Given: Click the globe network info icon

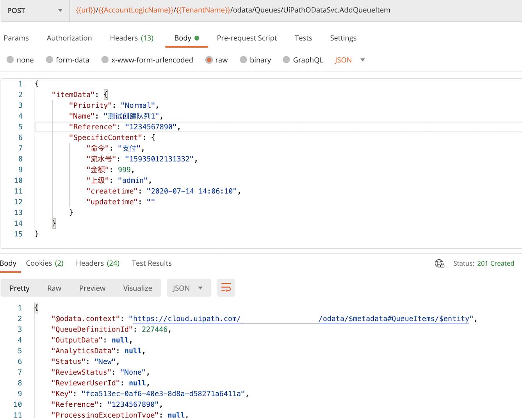Looking at the screenshot, I should (440, 264).
